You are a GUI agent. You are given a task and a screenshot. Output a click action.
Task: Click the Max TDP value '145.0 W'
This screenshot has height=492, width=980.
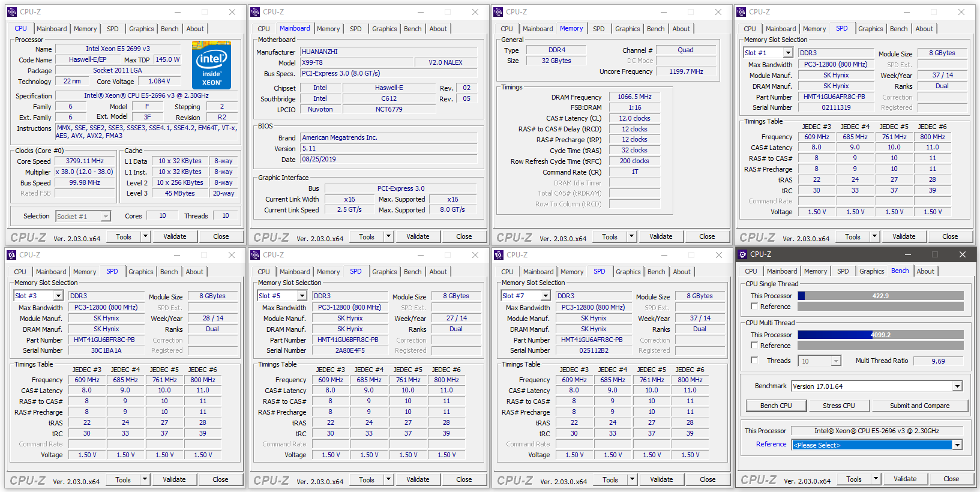point(167,60)
